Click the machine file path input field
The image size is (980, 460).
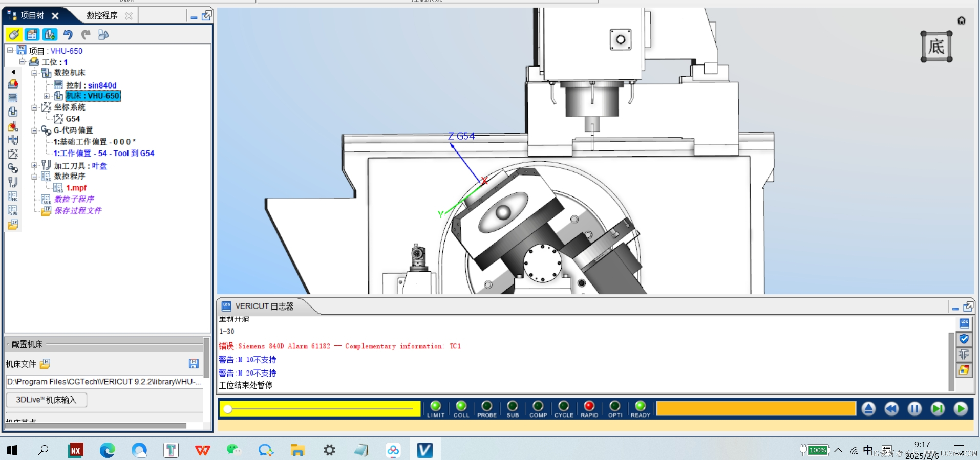pos(104,382)
